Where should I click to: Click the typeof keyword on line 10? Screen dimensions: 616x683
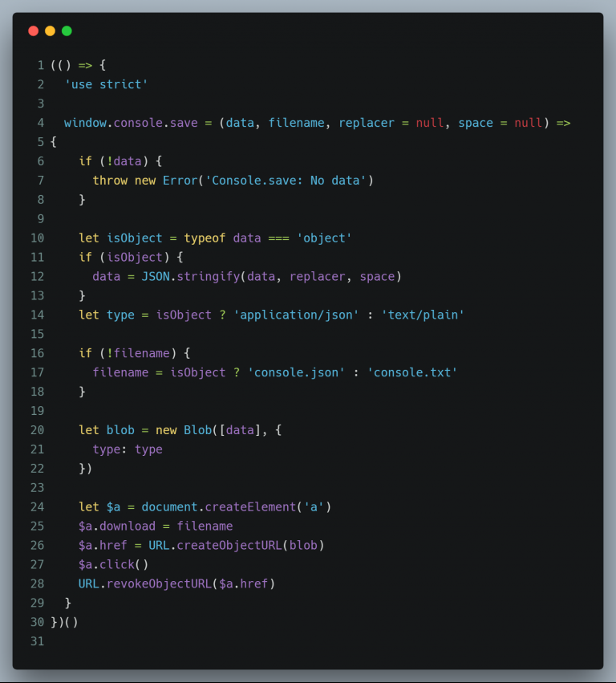pyautogui.click(x=205, y=238)
